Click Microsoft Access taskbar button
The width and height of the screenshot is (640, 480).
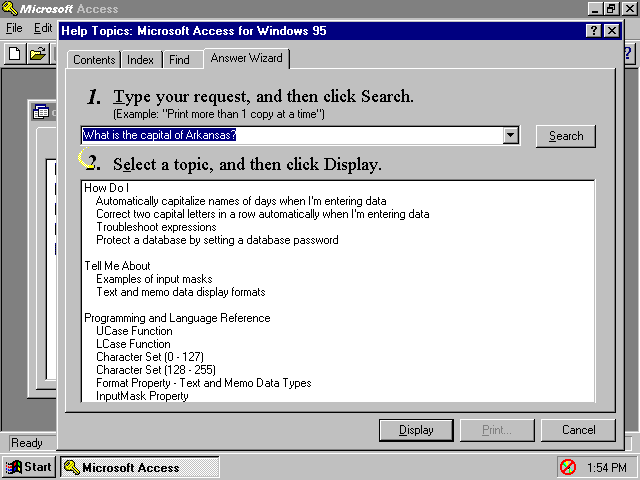click(x=140, y=467)
